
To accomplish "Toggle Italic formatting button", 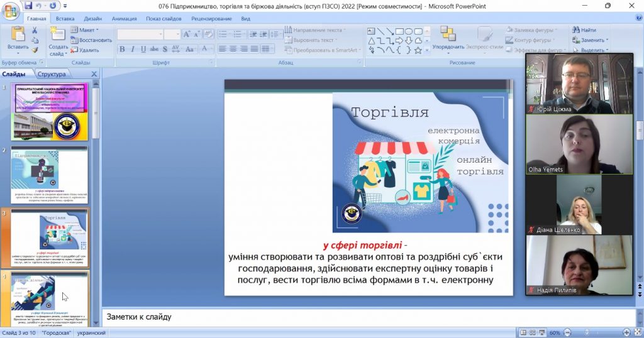I will pos(132,49).
